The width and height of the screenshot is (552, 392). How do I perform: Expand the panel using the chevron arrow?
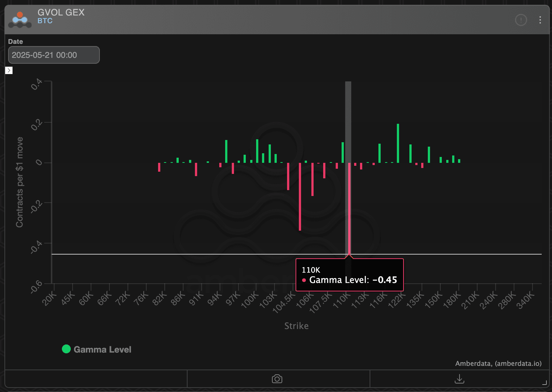click(x=9, y=70)
